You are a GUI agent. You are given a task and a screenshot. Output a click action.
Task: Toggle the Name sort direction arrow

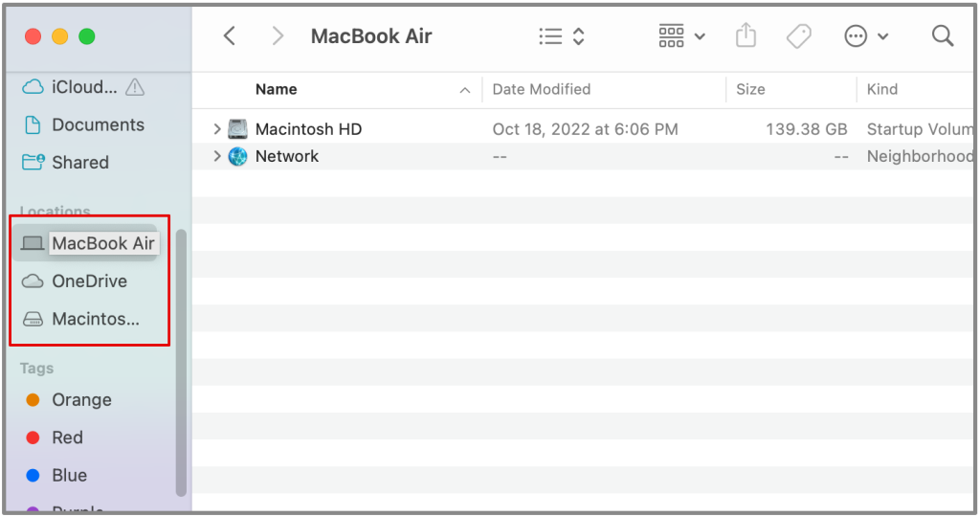465,90
